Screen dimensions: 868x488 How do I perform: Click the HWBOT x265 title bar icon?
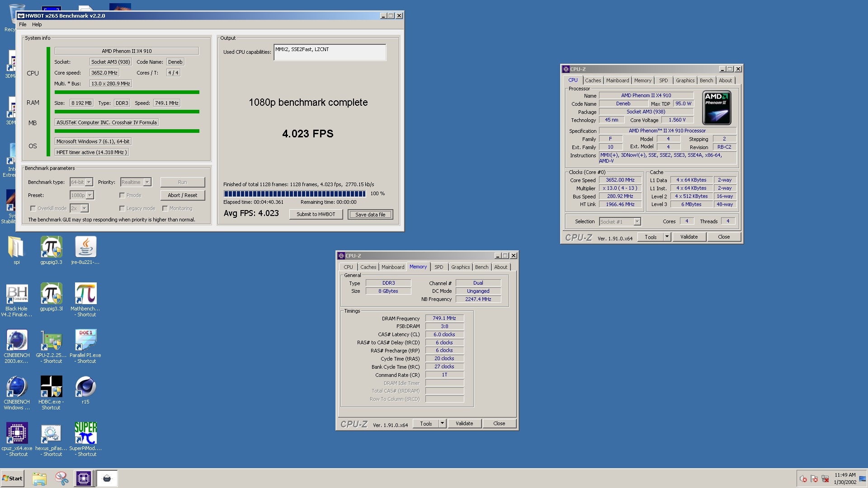(x=21, y=16)
